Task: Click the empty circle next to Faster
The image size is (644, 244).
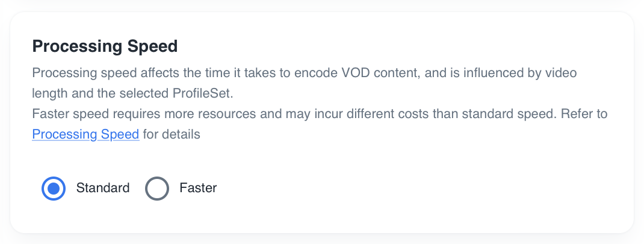Action: [157, 189]
